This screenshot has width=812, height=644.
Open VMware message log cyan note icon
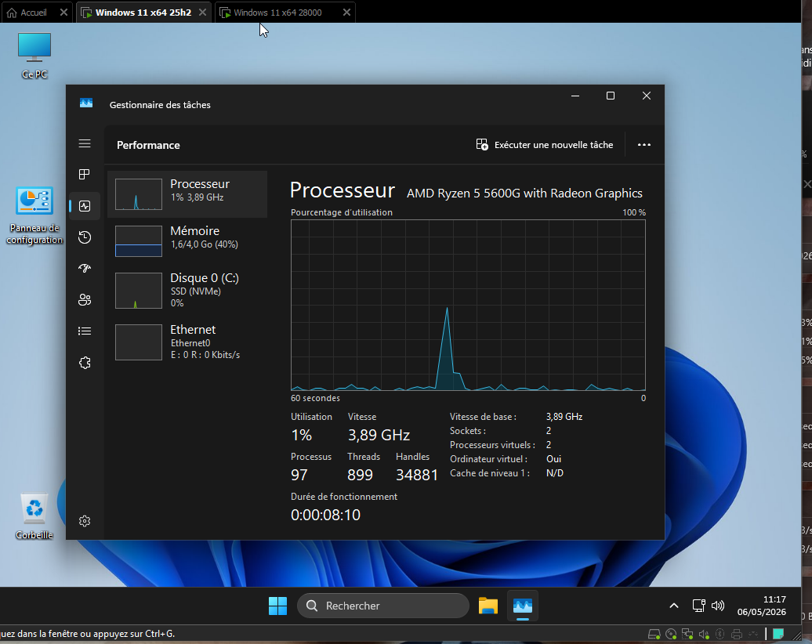click(x=778, y=634)
